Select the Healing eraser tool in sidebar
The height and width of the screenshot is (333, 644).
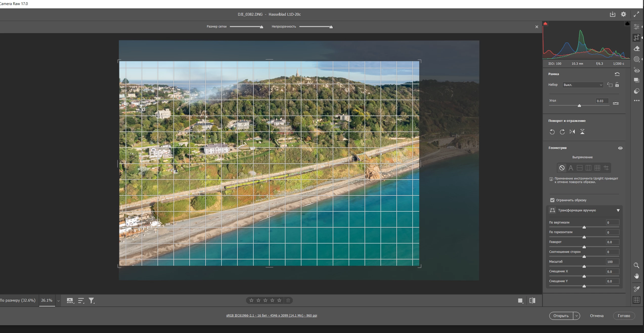tap(636, 49)
